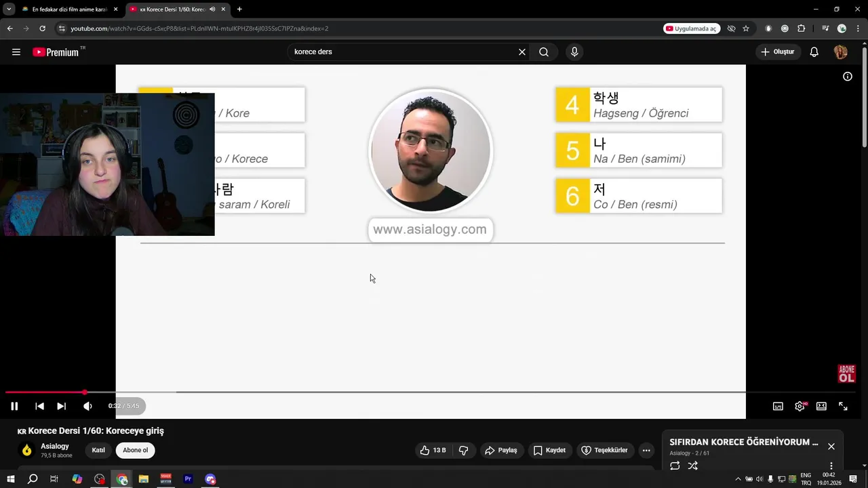Open the playlist panel three-dot menu
Viewport: 868px width, 488px height.
coord(831,466)
